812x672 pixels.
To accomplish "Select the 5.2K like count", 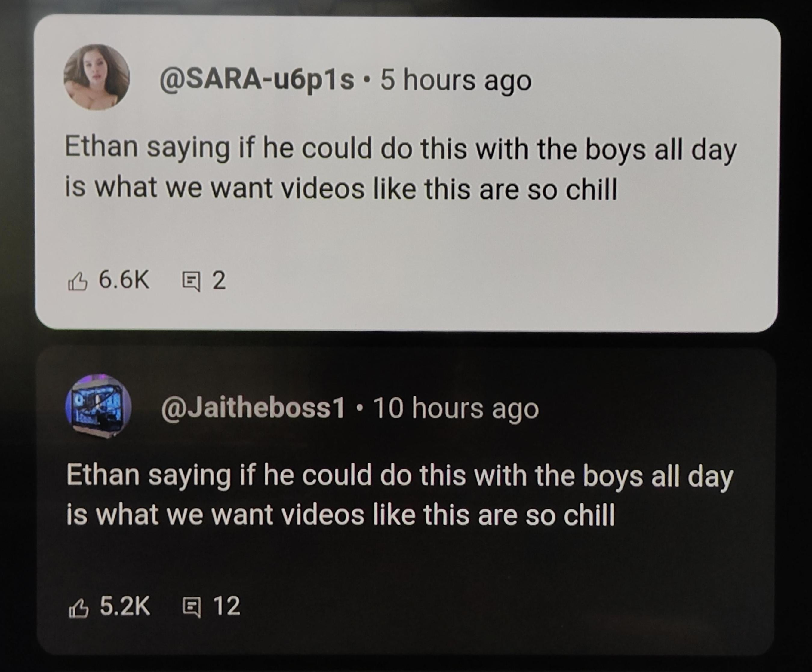I will click(125, 606).
